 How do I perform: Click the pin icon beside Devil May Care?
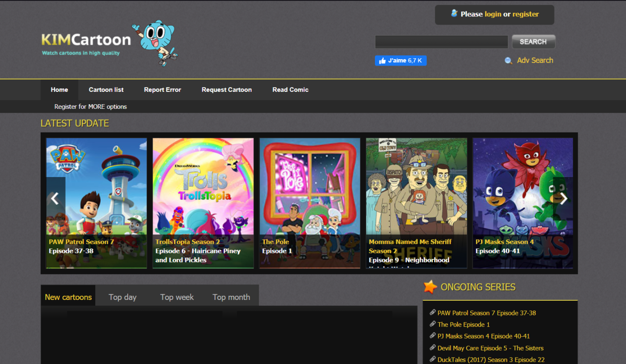click(432, 348)
